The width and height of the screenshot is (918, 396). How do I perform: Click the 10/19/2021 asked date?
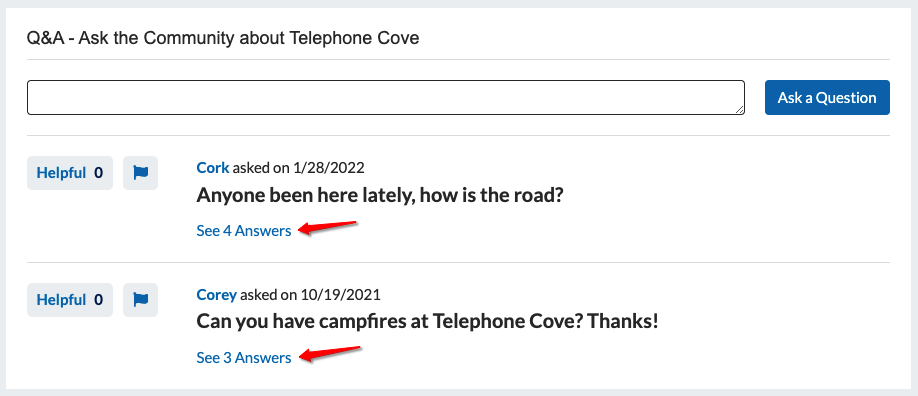point(340,295)
